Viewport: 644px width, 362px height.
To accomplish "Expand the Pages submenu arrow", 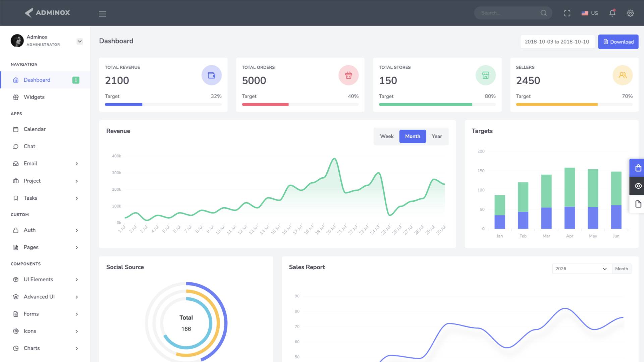I will coord(77,248).
